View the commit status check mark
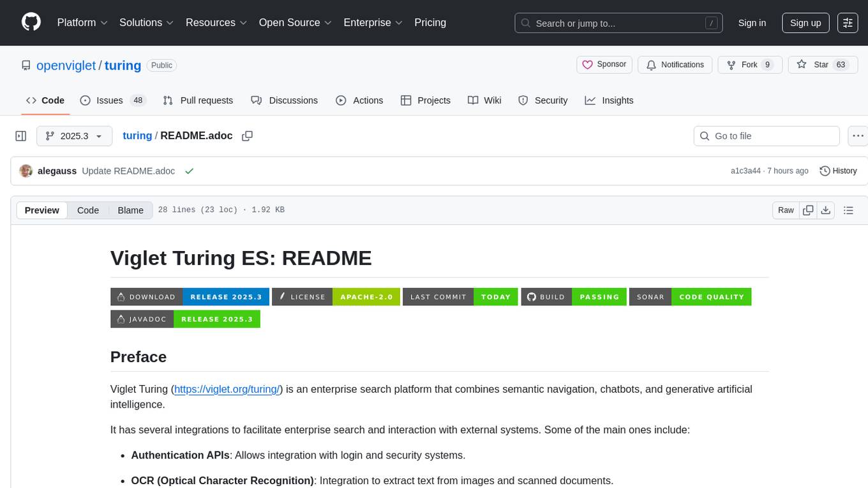Screen dimensions: 868x488 point(189,171)
